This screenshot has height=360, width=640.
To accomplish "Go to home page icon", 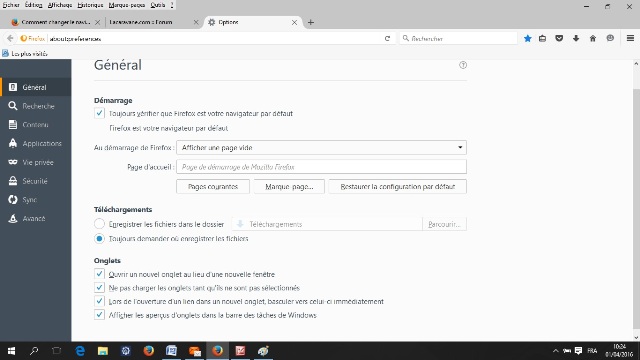I will [x=593, y=38].
